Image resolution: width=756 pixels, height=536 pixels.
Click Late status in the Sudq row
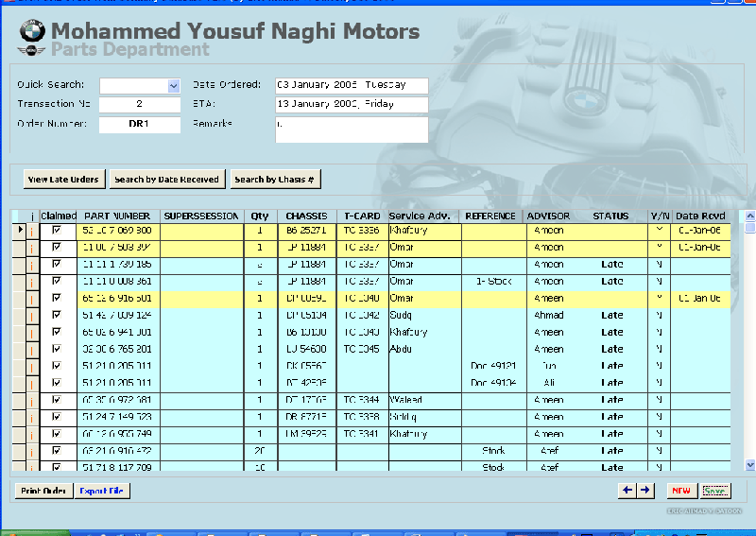point(611,315)
